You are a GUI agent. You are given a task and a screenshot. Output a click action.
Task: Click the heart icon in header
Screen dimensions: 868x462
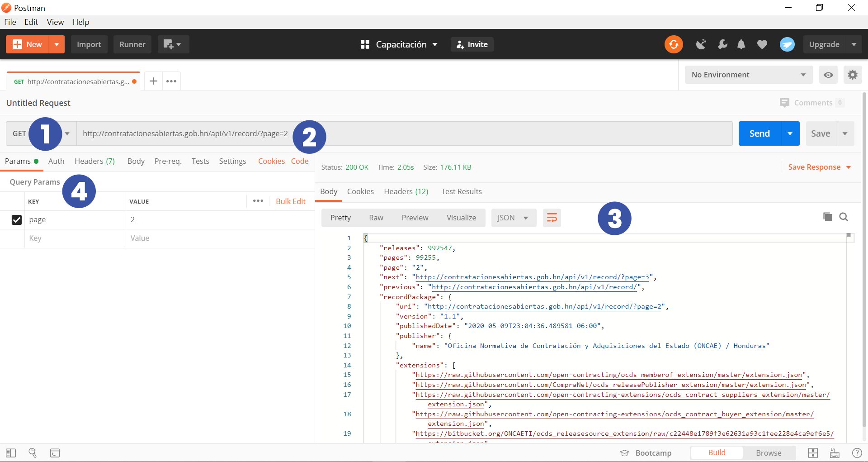click(762, 44)
